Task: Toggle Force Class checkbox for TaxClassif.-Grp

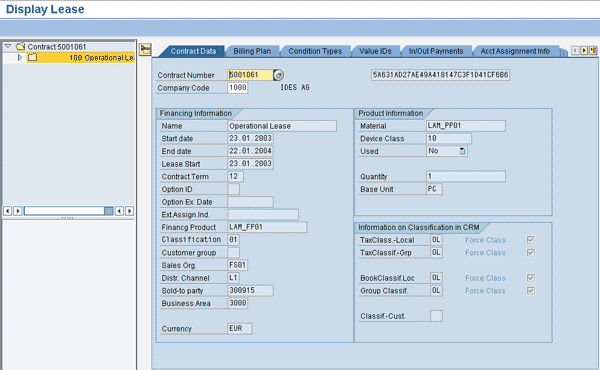Action: [x=531, y=253]
